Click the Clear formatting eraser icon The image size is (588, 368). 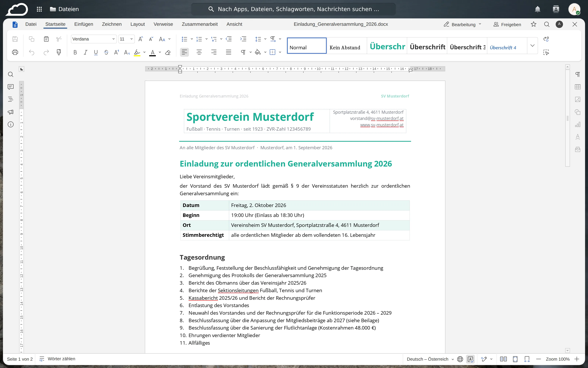click(x=168, y=52)
